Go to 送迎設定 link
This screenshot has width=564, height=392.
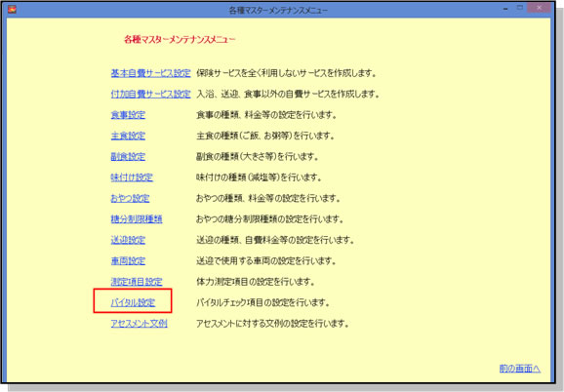pos(128,240)
